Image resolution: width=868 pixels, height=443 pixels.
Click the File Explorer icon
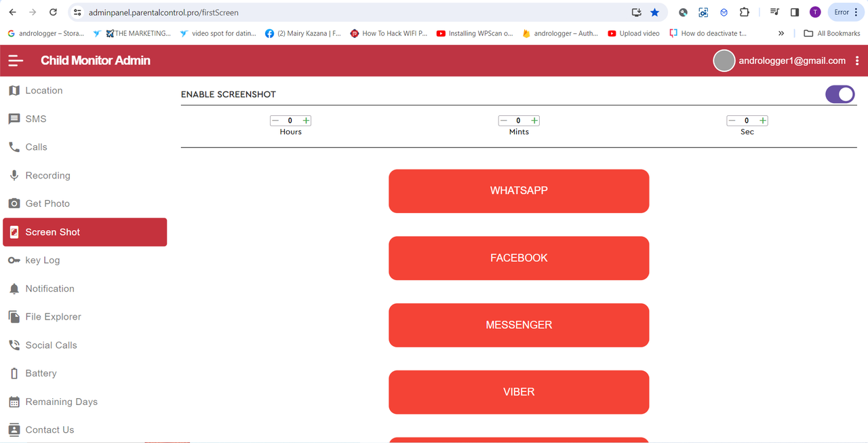(x=14, y=317)
